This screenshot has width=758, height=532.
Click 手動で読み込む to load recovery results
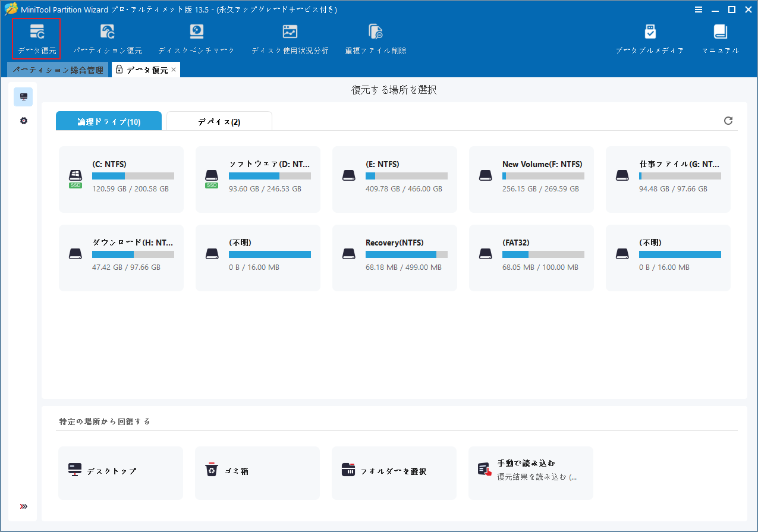click(x=531, y=473)
